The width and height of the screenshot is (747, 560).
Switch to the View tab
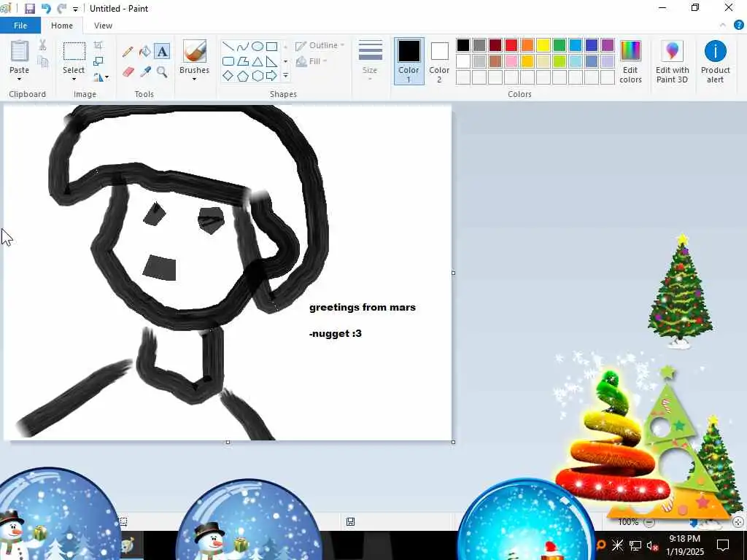click(103, 26)
